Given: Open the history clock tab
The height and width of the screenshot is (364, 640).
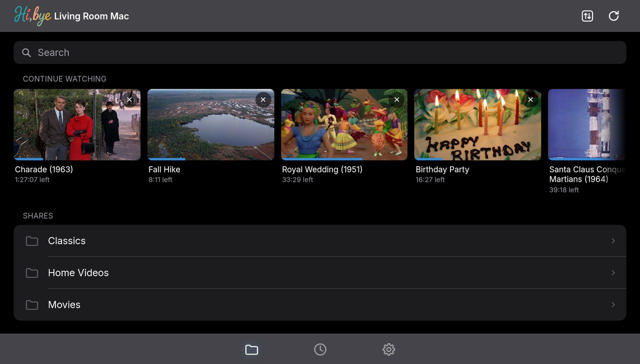Looking at the screenshot, I should pyautogui.click(x=320, y=350).
